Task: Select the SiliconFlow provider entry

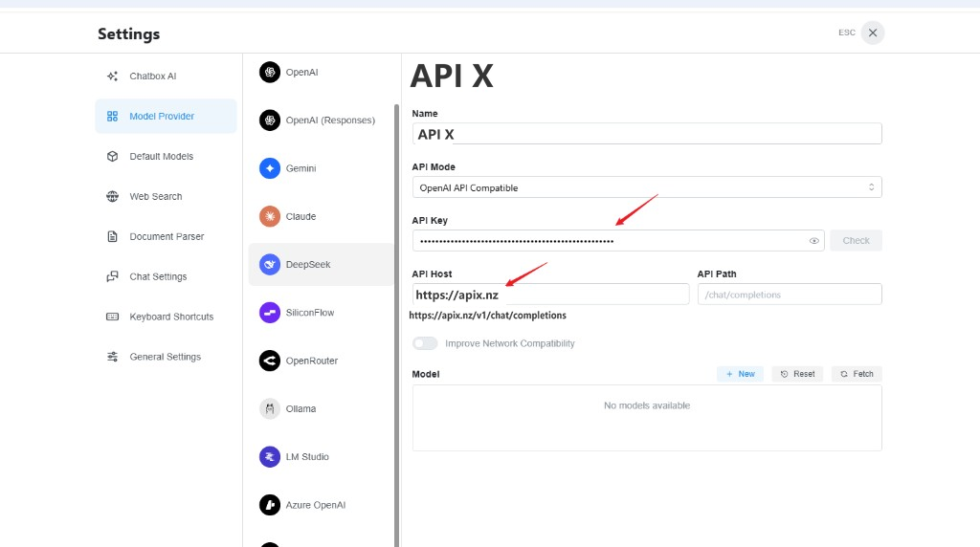Action: 322,312
